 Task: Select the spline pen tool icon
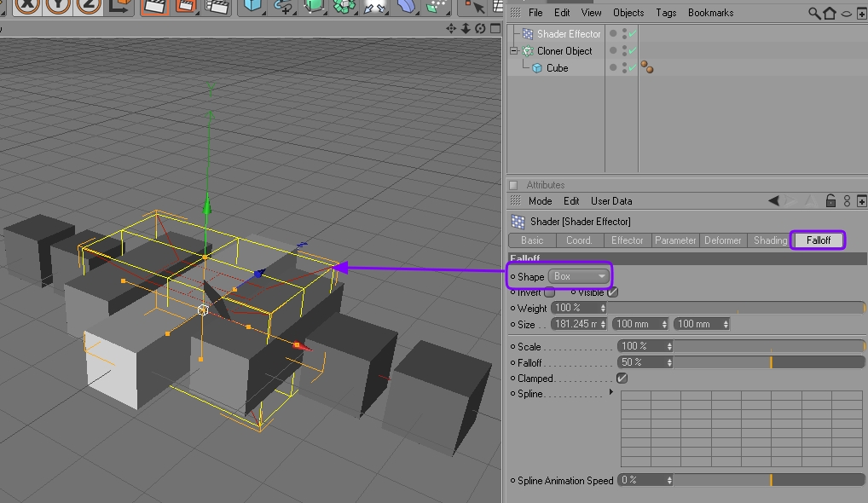(x=283, y=7)
